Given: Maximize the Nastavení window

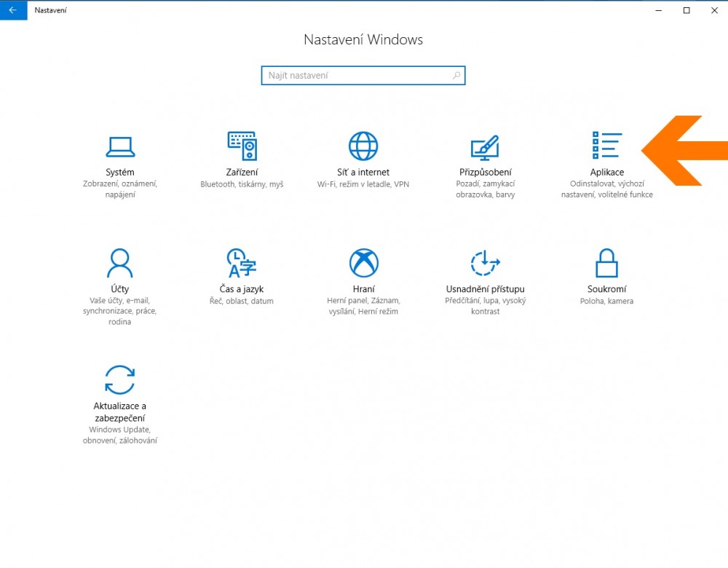Looking at the screenshot, I should [686, 10].
